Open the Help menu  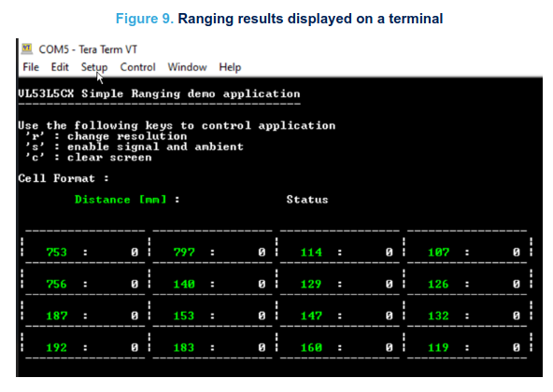pyautogui.click(x=230, y=67)
